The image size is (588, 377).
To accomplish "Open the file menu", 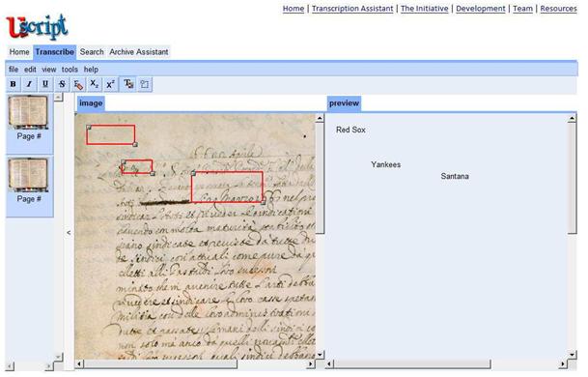I will tap(14, 70).
